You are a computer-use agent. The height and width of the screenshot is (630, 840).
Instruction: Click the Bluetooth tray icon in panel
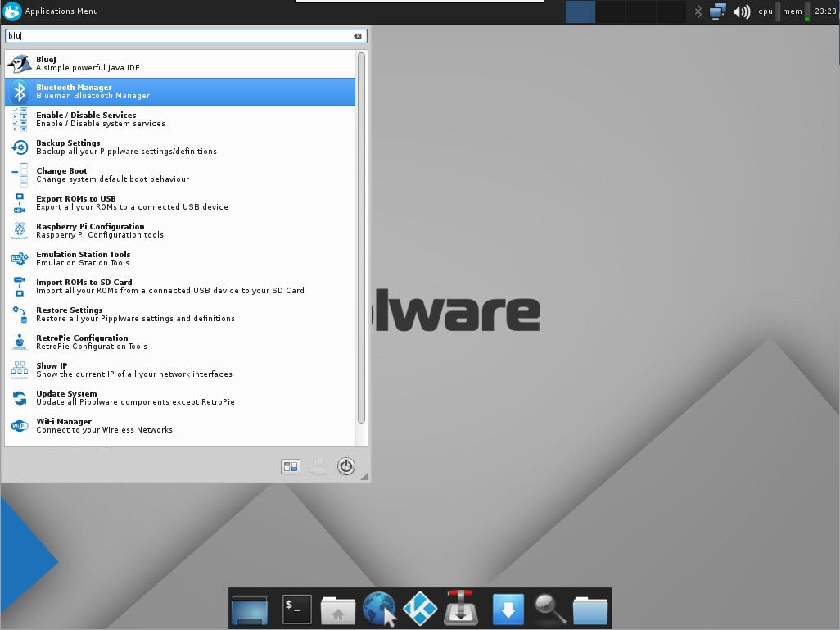698,11
